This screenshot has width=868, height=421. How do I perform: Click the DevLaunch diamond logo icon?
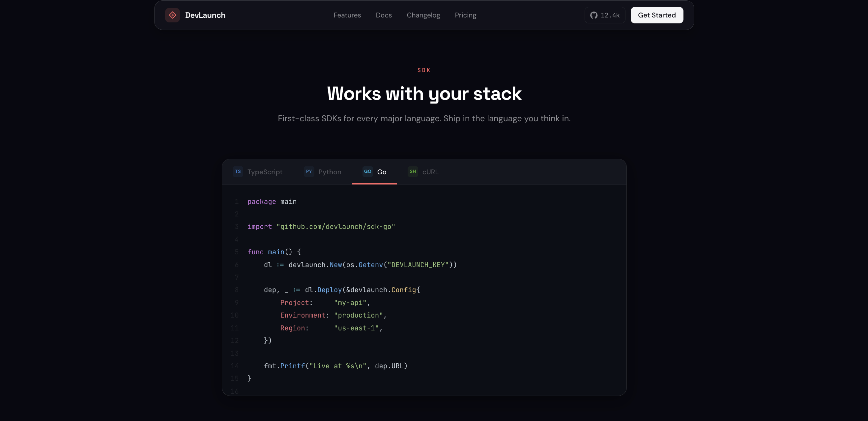(173, 15)
